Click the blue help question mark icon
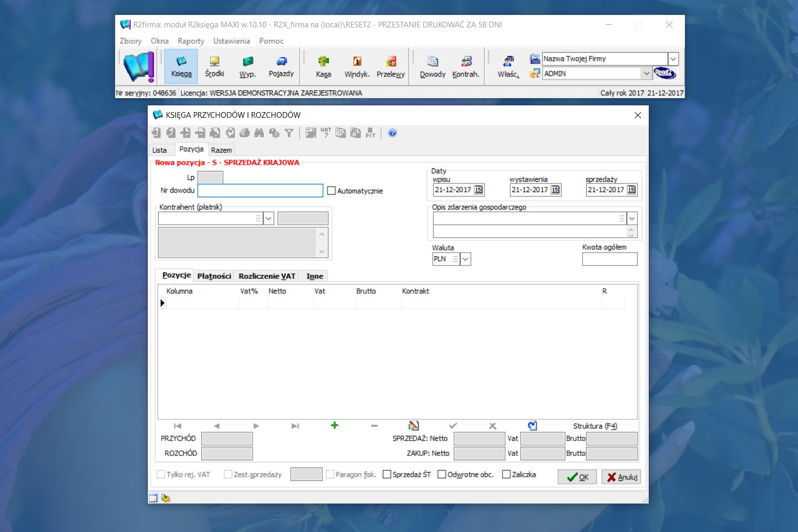 (x=393, y=133)
